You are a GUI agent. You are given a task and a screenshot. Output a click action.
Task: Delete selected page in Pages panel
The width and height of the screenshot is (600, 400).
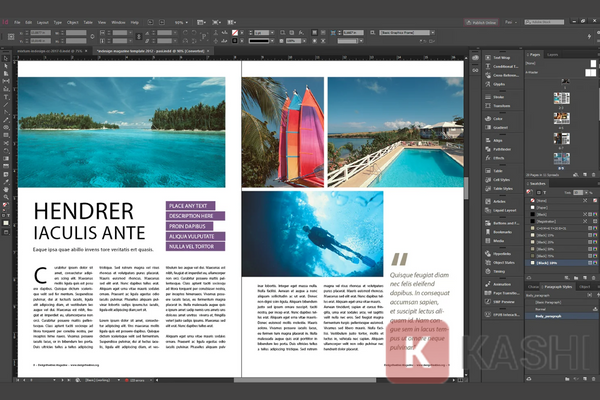tap(594, 175)
